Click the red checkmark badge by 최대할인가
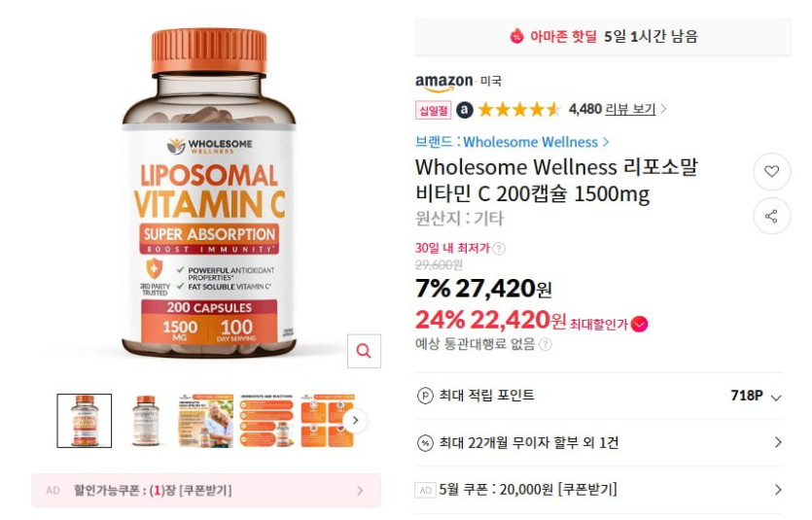 [640, 325]
